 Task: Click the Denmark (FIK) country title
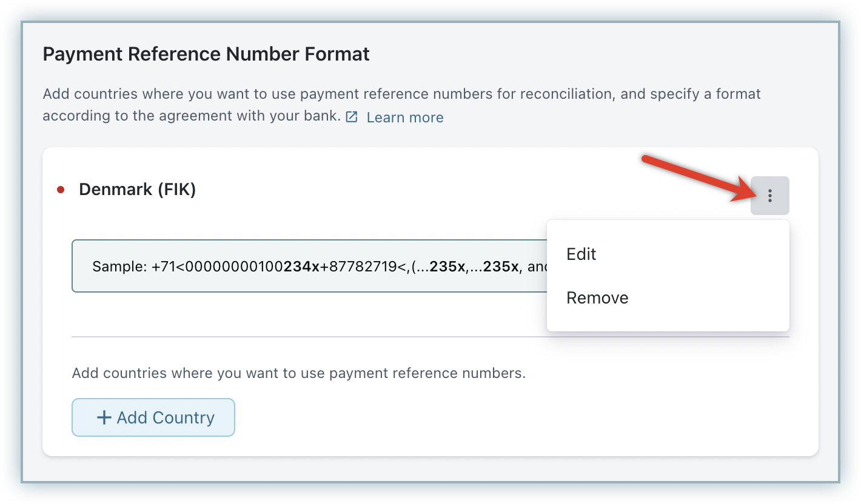pos(138,190)
